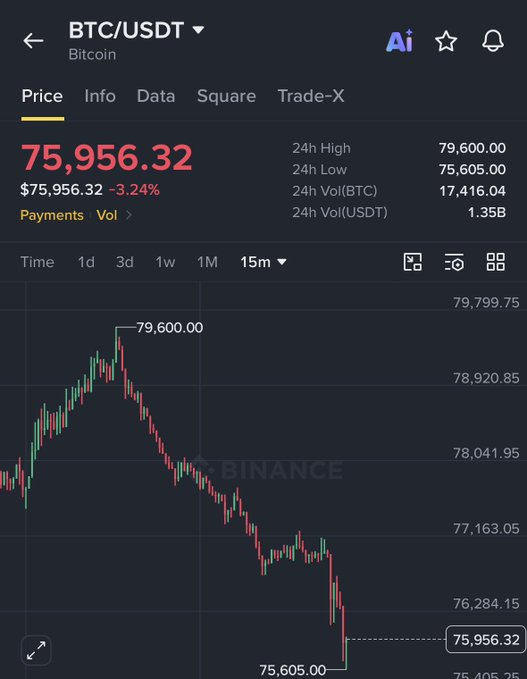Screen dimensions: 527x679
Task: Click the 78,041.95 price axis label
Action: click(x=486, y=453)
